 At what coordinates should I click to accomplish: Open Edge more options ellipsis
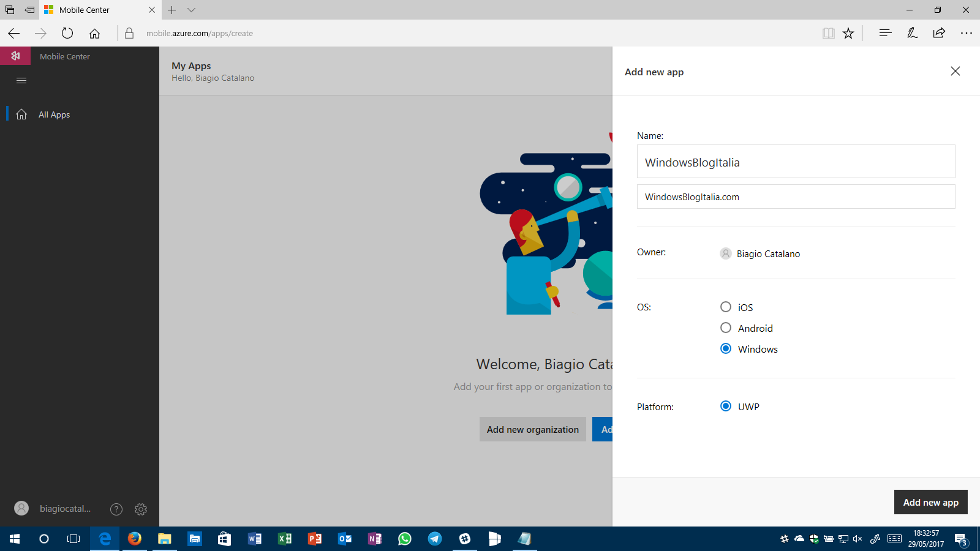(x=967, y=33)
